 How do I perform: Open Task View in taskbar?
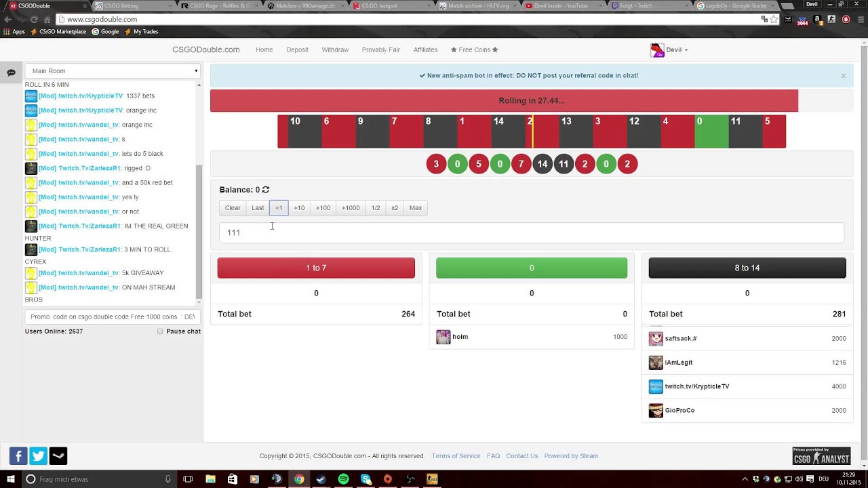click(x=188, y=479)
